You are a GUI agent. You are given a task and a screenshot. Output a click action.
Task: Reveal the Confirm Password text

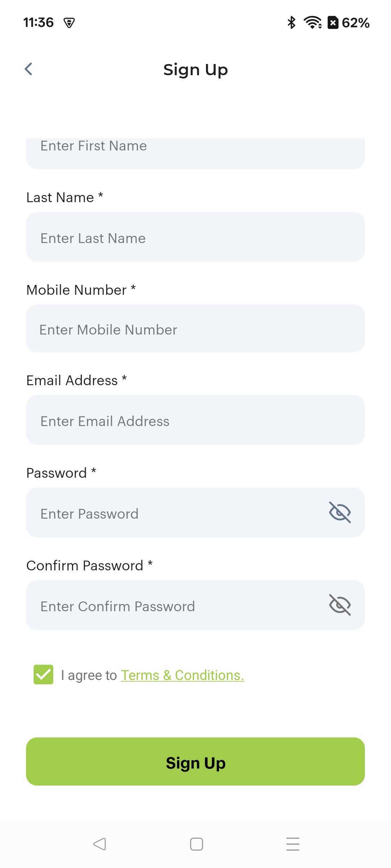[x=340, y=605]
